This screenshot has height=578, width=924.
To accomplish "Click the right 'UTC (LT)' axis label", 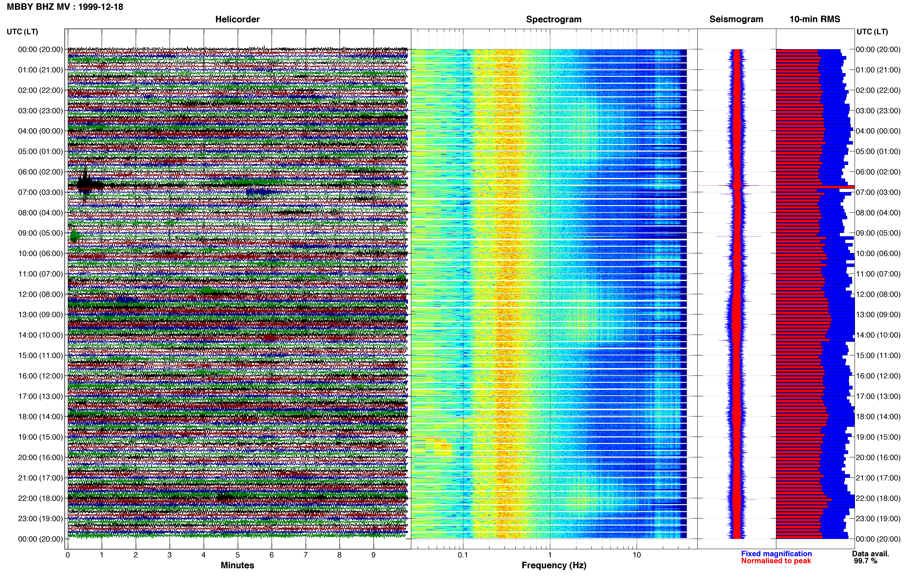I will click(872, 32).
